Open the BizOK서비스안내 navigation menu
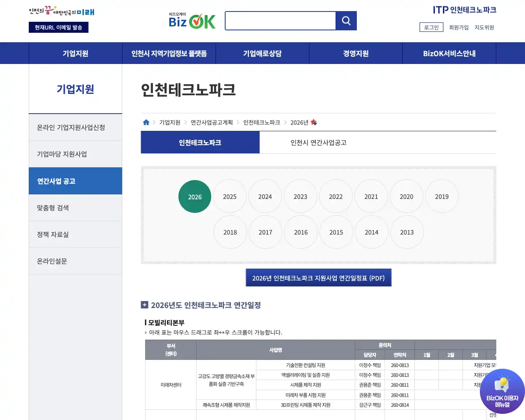This screenshot has height=420, width=525. [449, 53]
